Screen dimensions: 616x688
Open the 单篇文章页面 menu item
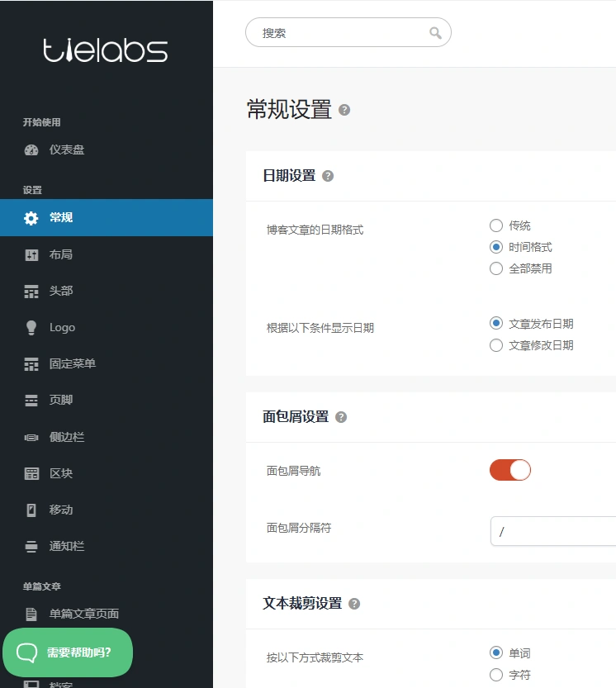click(107, 614)
